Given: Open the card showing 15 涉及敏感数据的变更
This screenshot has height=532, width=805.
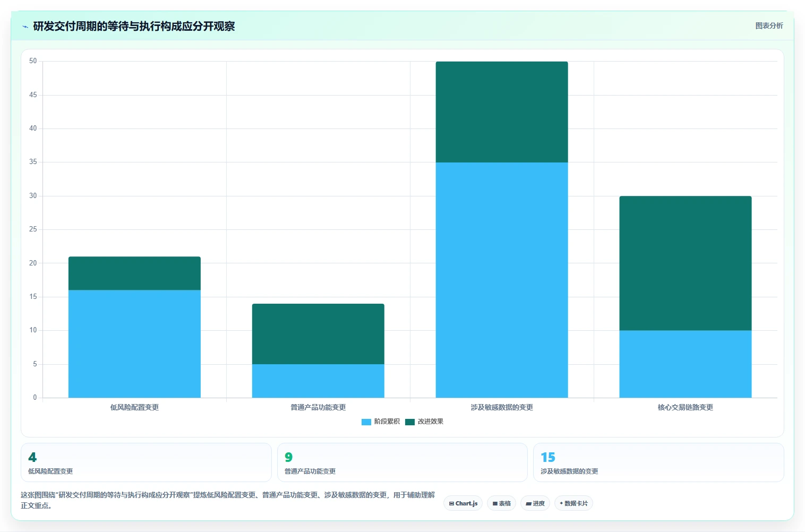Looking at the screenshot, I should 658,462.
